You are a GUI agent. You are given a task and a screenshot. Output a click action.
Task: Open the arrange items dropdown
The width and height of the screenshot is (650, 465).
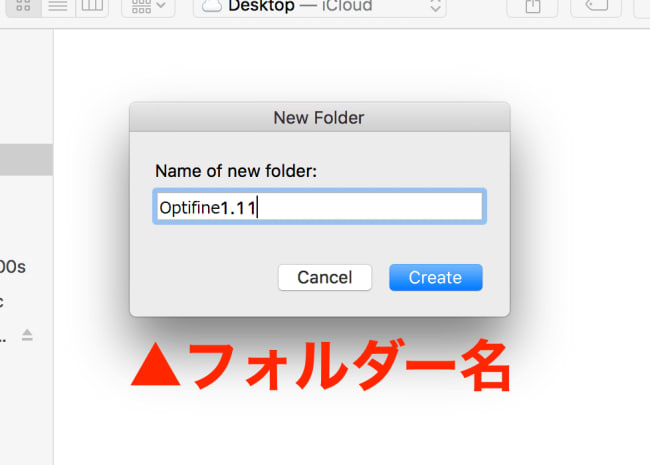[148, 7]
